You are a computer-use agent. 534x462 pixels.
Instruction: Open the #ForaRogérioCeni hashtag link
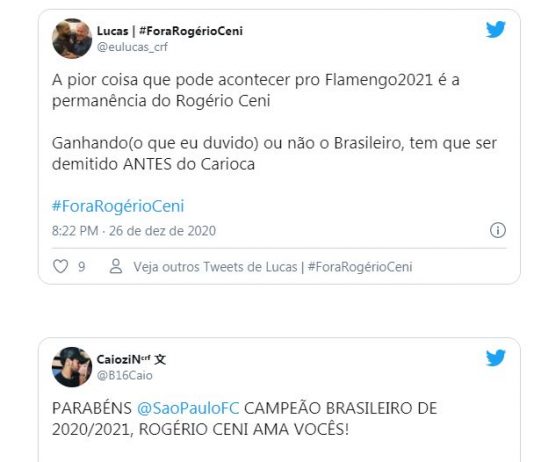(118, 206)
